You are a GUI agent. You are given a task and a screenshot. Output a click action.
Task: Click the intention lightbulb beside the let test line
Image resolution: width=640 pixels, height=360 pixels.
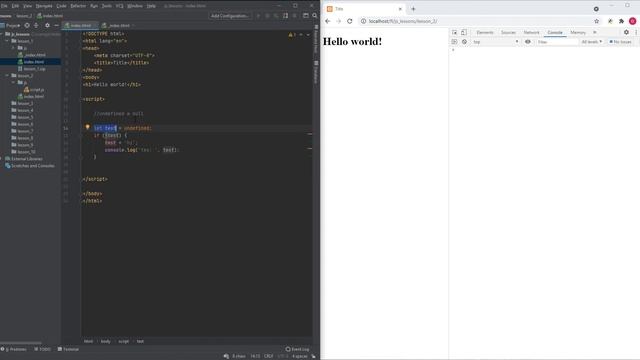click(87, 127)
